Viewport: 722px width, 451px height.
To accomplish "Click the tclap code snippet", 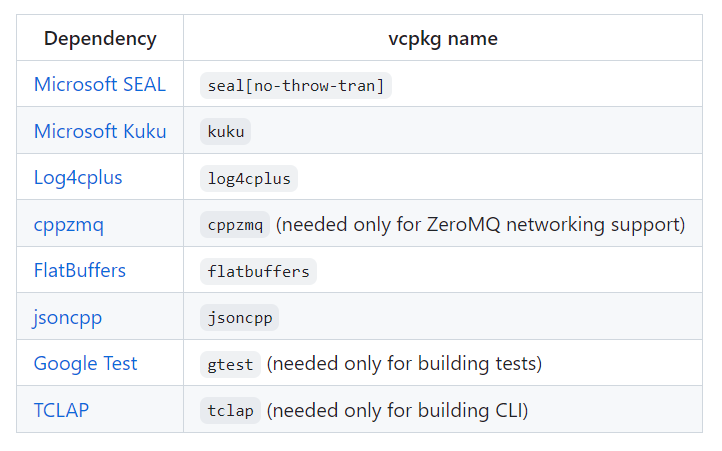I will coord(230,411).
